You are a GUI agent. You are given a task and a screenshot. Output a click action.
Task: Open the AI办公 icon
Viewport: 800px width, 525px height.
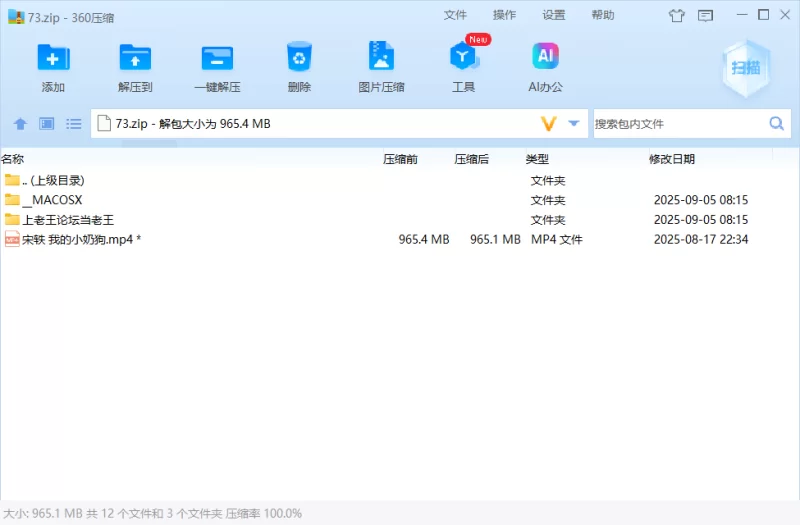click(x=545, y=56)
